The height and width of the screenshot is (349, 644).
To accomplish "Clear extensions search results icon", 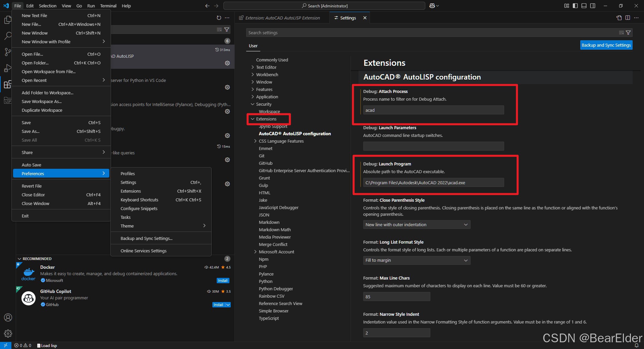I will (x=219, y=30).
